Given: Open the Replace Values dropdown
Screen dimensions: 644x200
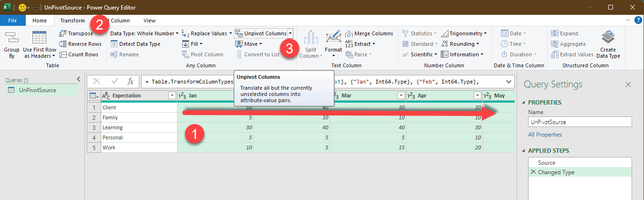Looking at the screenshot, I should point(207,33).
